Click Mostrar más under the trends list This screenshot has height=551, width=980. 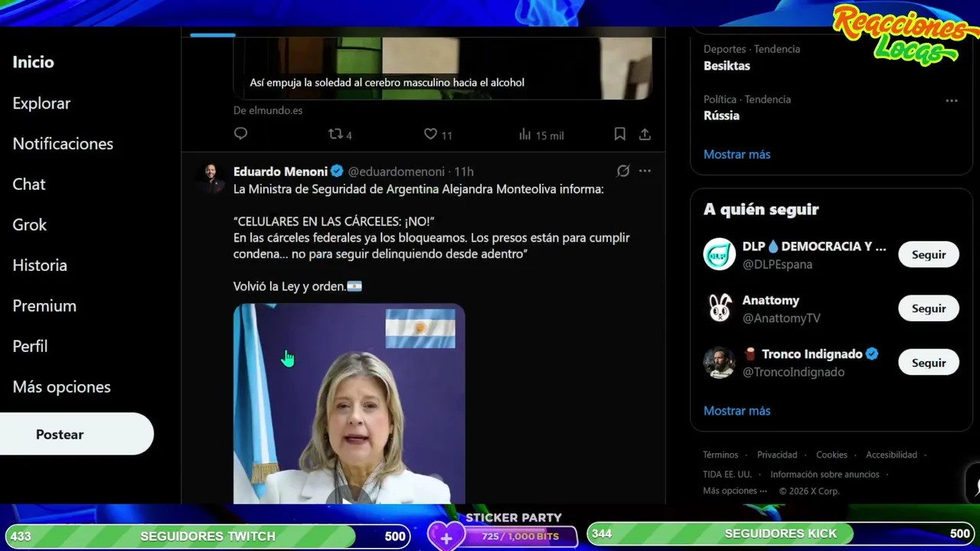pos(737,155)
